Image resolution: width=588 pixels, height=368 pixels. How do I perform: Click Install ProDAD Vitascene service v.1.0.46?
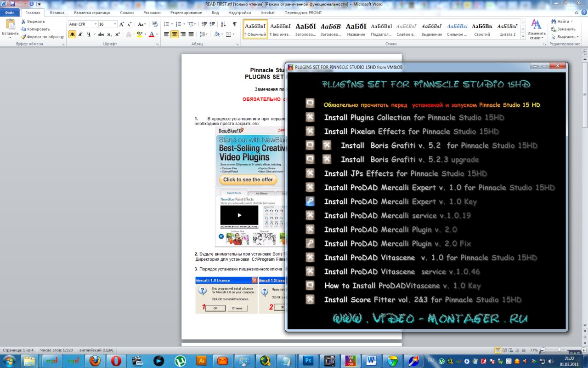click(x=402, y=271)
